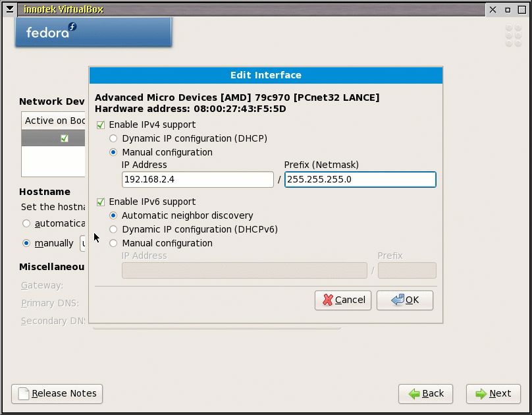Proceed with the Next button
This screenshot has height=415, width=532.
point(493,394)
